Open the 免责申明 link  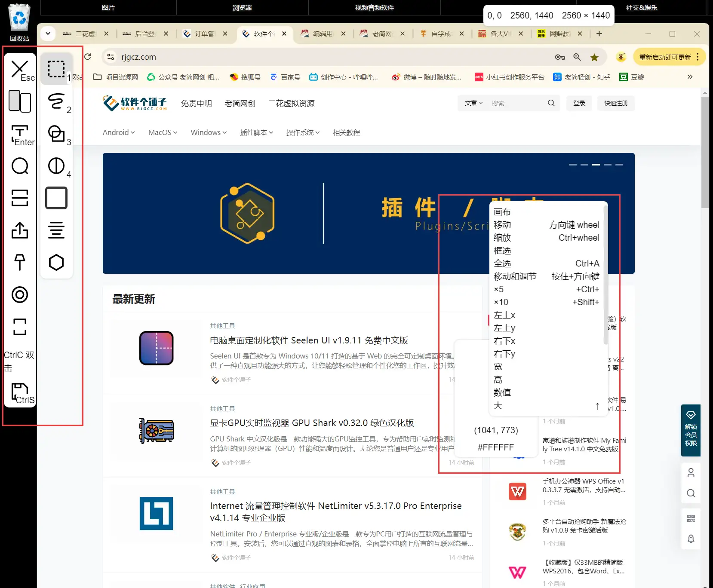coord(196,103)
